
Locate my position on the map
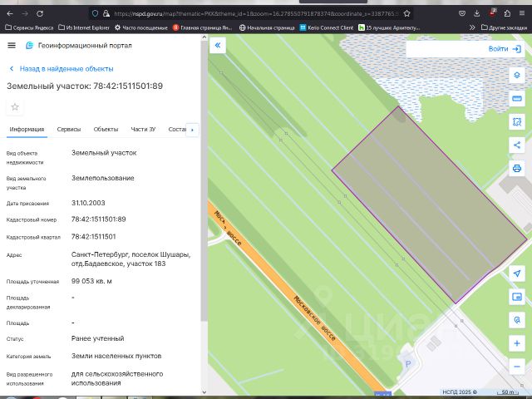(x=517, y=273)
